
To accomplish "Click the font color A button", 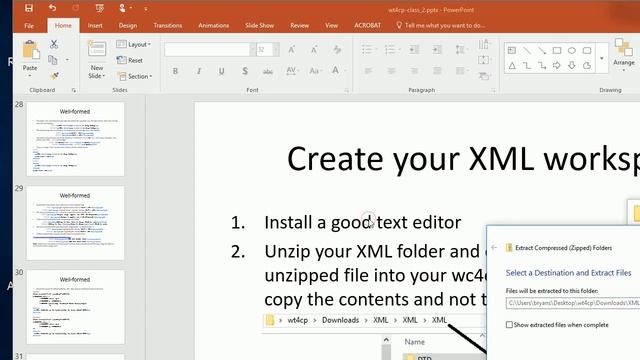I will pos(335,71).
